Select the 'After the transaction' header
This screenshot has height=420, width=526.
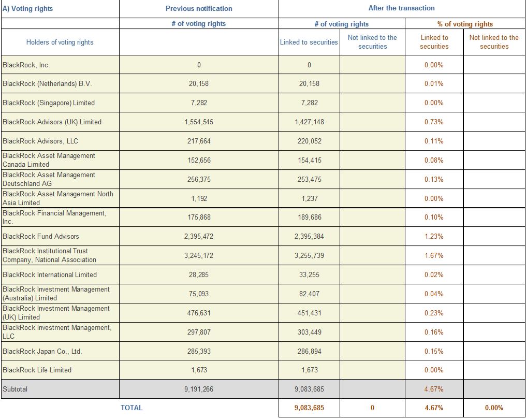(x=402, y=8)
